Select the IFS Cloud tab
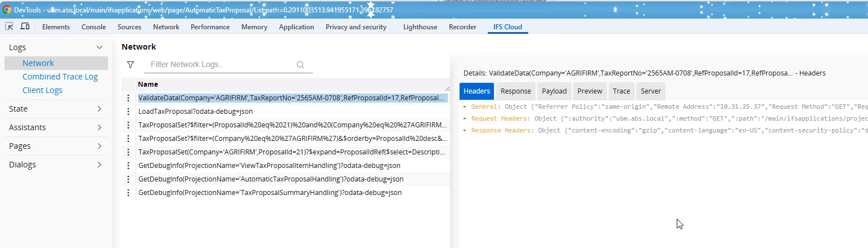 coord(507,27)
